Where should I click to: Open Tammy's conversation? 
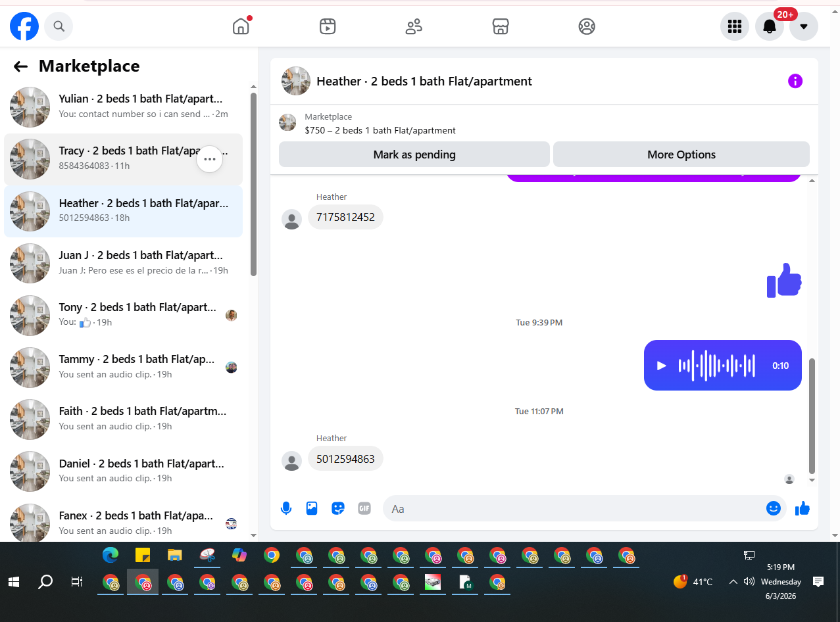point(123,367)
